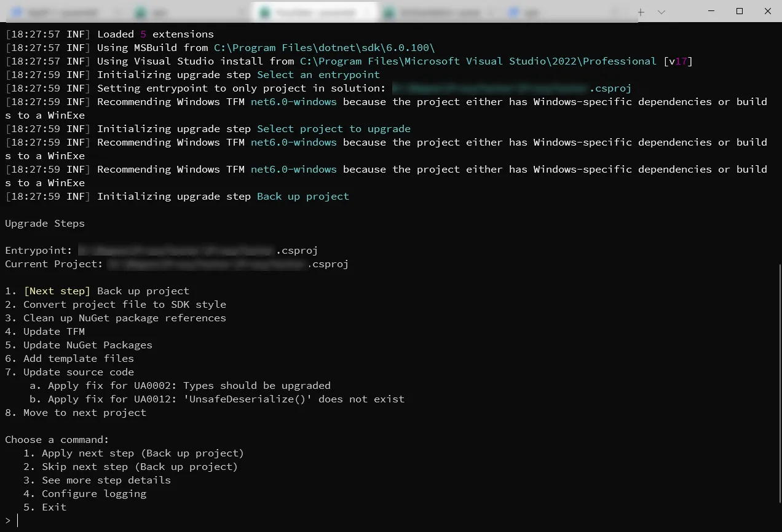Click the blue icon on the fifth tab

click(x=513, y=12)
